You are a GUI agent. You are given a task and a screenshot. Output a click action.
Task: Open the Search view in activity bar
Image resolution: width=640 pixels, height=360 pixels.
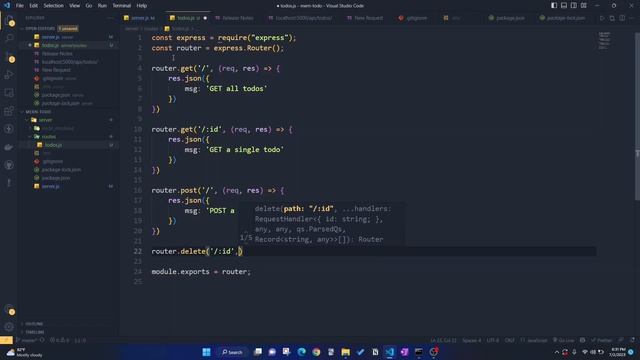click(9, 38)
